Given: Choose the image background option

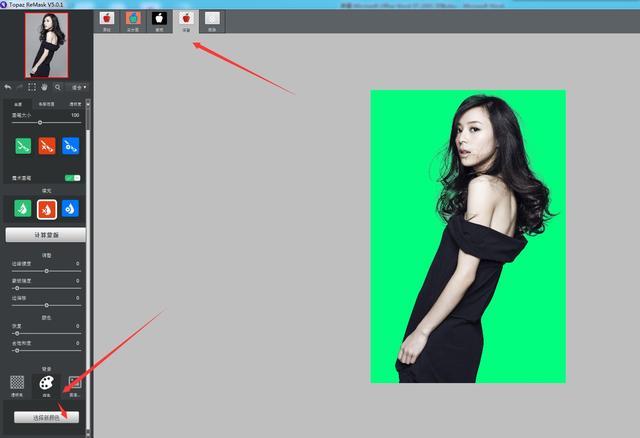Looking at the screenshot, I should click(74, 385).
